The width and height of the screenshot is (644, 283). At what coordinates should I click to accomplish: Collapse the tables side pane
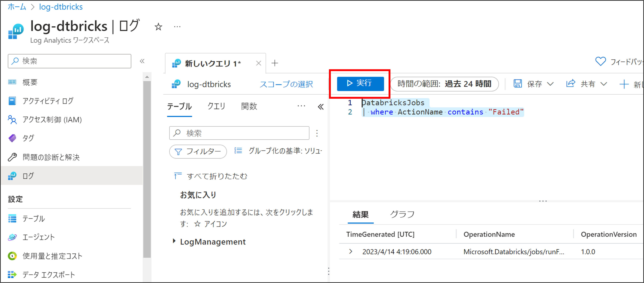(321, 107)
